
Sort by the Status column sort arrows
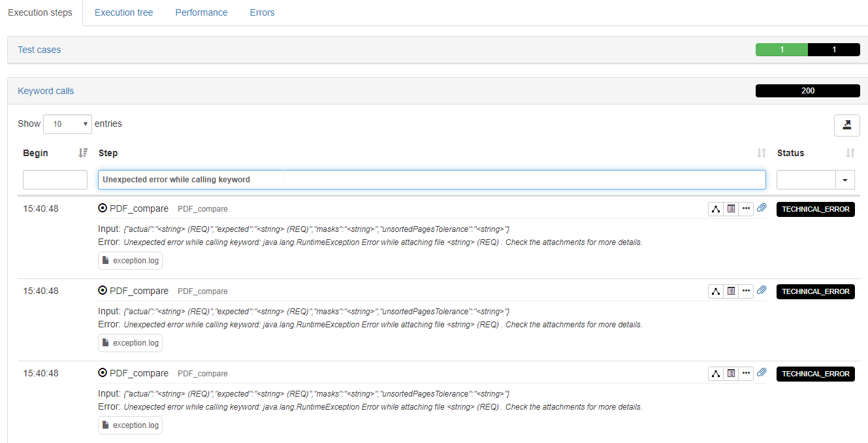click(850, 153)
